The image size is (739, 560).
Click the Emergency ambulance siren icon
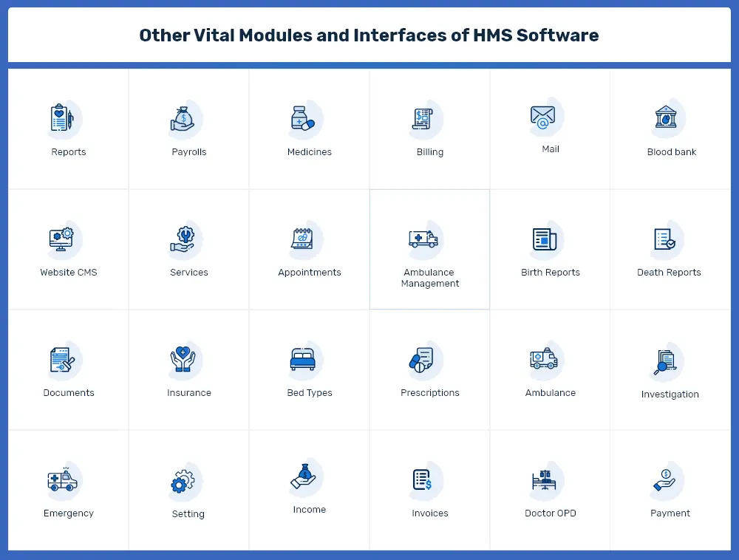[62, 479]
